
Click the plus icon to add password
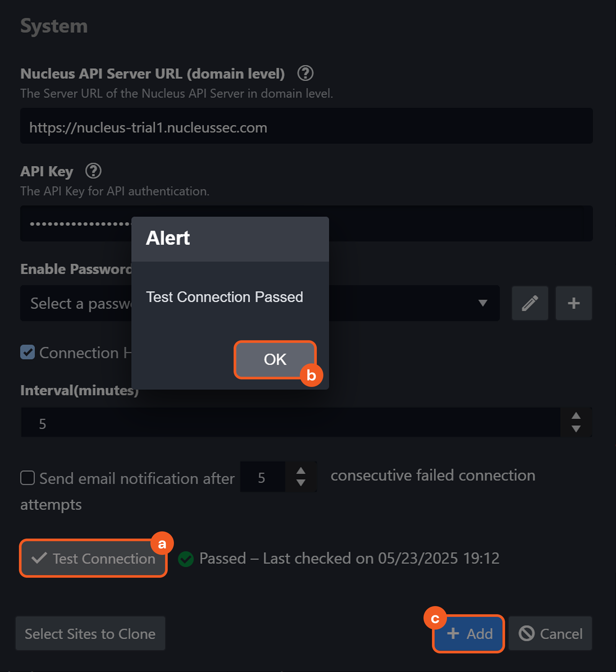(x=573, y=303)
